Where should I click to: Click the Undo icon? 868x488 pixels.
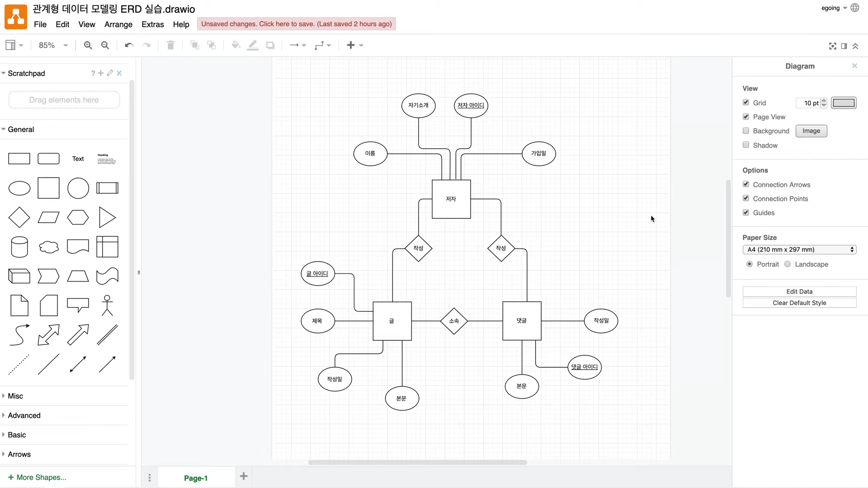[129, 45]
